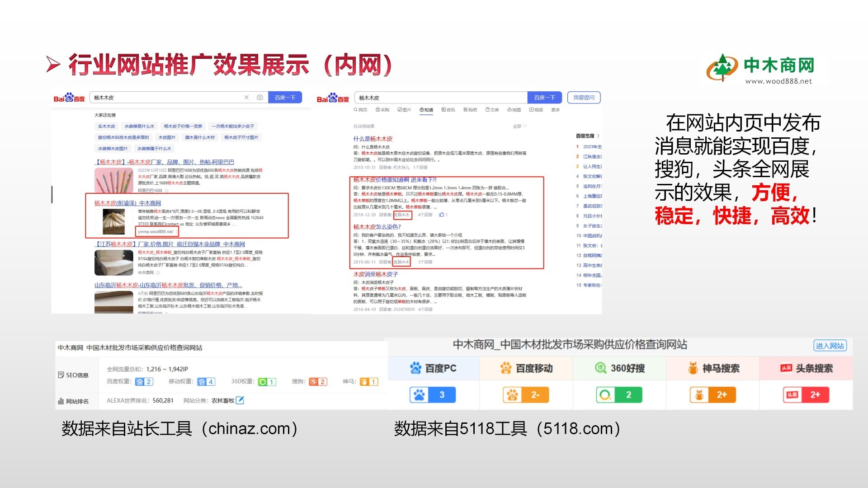Open the 更多 tab menu
Image resolution: width=868 pixels, height=488 pixels.
tap(556, 110)
